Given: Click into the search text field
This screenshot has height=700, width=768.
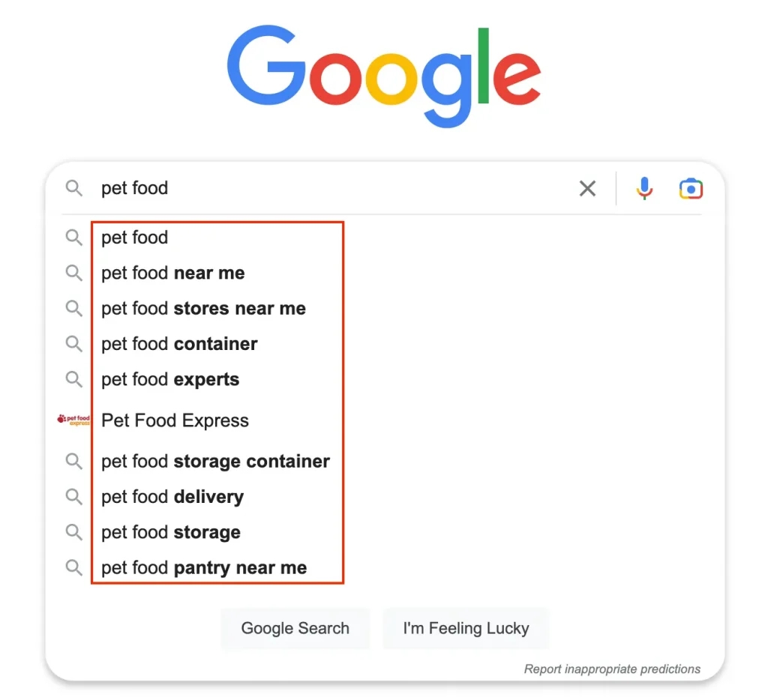Looking at the screenshot, I should coord(333,188).
